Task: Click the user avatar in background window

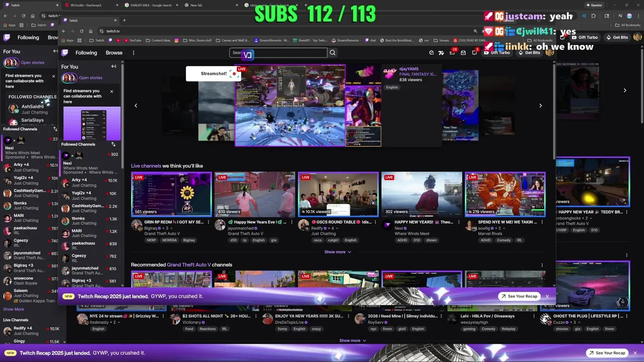Action: [637, 37]
